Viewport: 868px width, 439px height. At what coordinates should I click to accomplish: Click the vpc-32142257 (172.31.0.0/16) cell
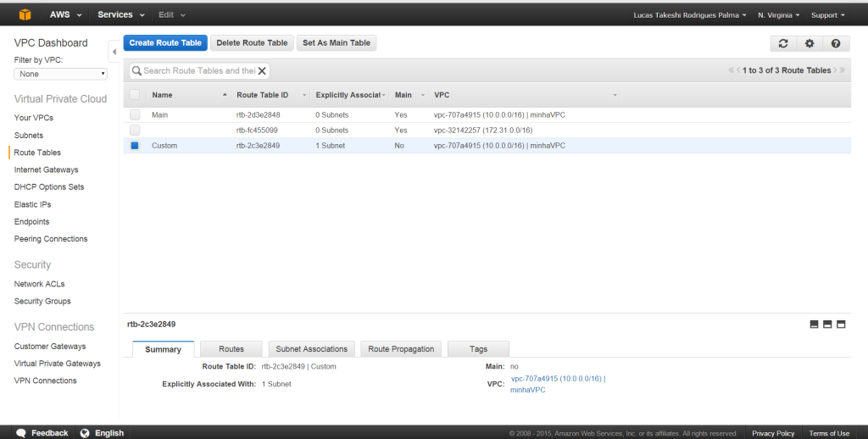tap(483, 131)
